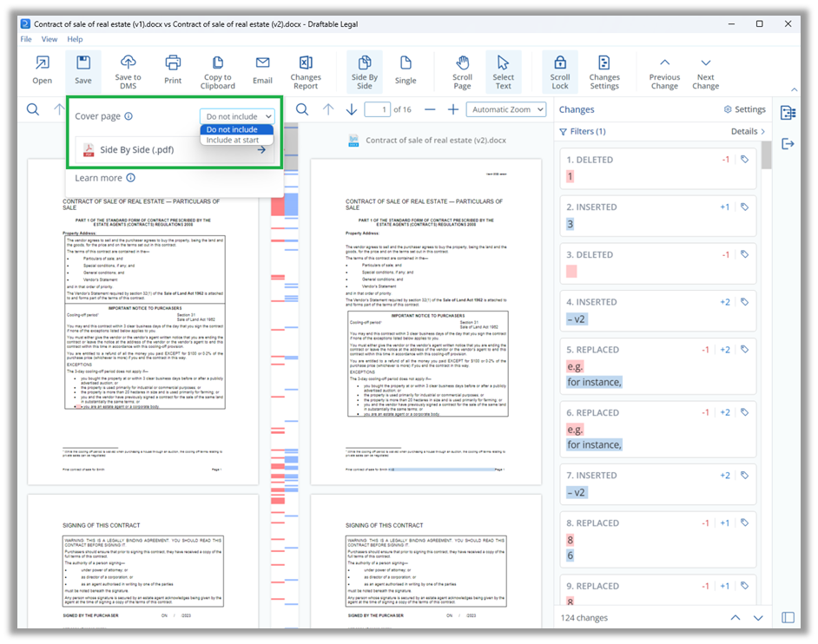818x644 pixels.
Task: Click the page number input field
Action: click(378, 111)
